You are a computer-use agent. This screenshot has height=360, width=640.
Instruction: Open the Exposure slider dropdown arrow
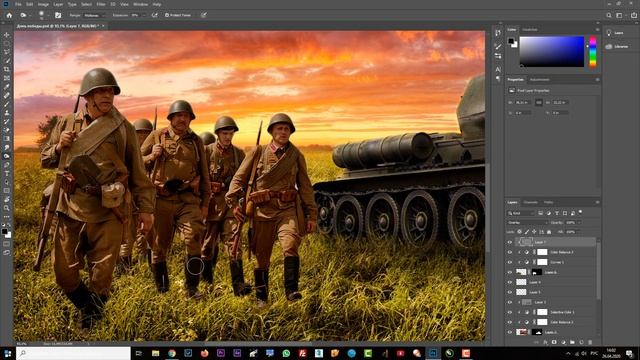click(x=144, y=15)
